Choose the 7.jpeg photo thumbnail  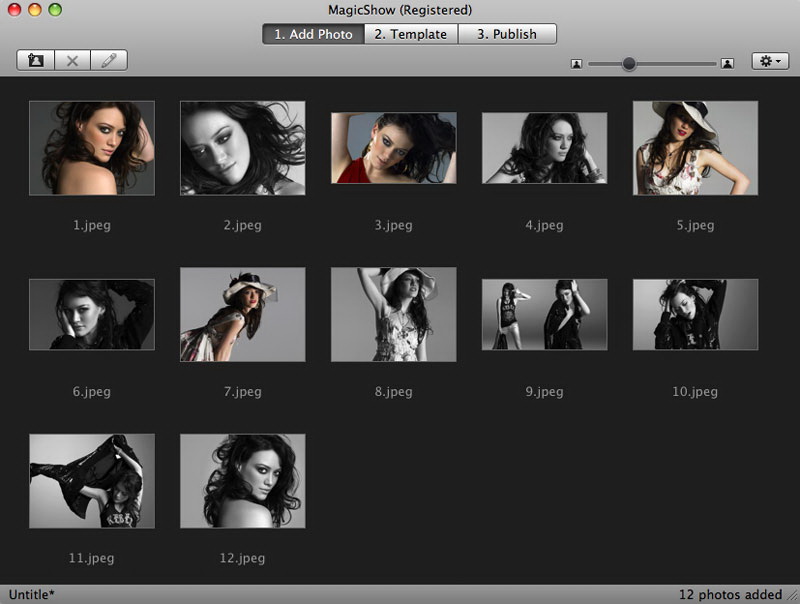[x=243, y=314]
